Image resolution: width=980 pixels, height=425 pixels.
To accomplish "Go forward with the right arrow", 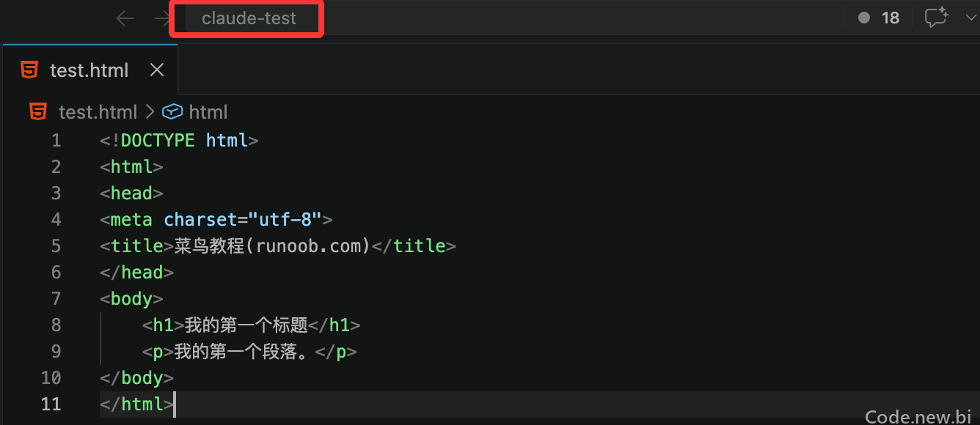I will pos(162,18).
